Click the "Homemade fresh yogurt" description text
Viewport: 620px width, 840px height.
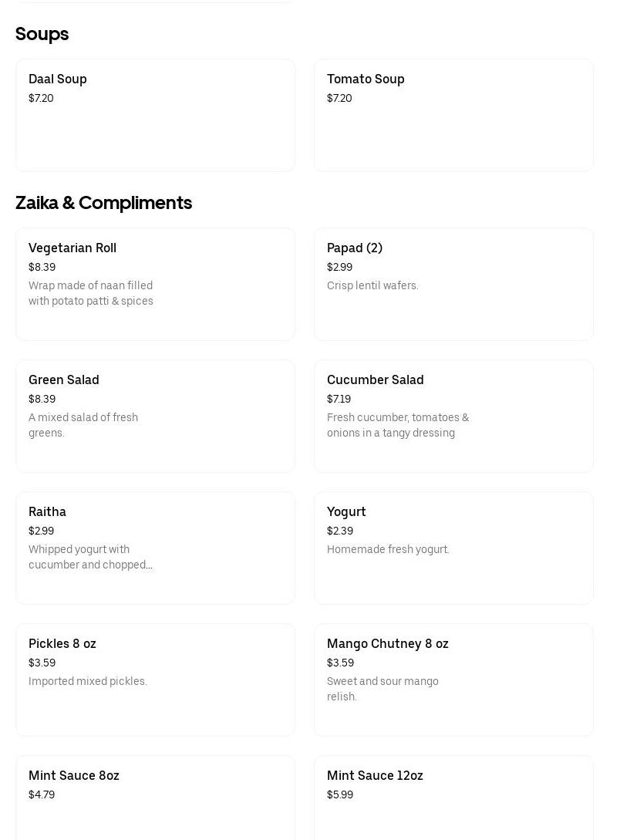pyautogui.click(x=388, y=549)
